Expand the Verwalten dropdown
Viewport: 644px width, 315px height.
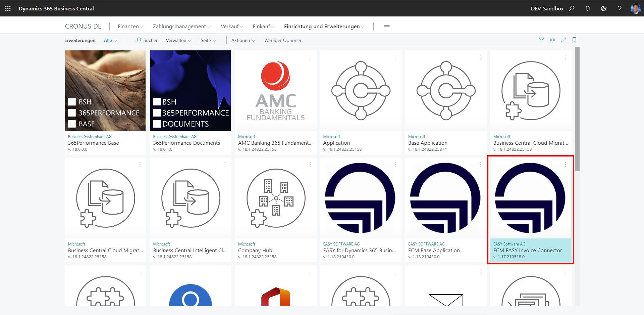point(179,40)
